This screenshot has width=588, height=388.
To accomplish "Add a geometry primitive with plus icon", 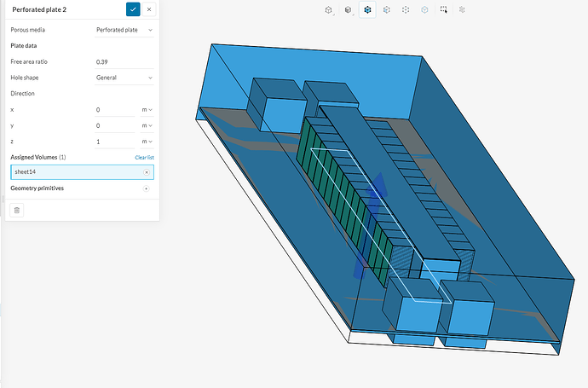I will click(x=146, y=188).
